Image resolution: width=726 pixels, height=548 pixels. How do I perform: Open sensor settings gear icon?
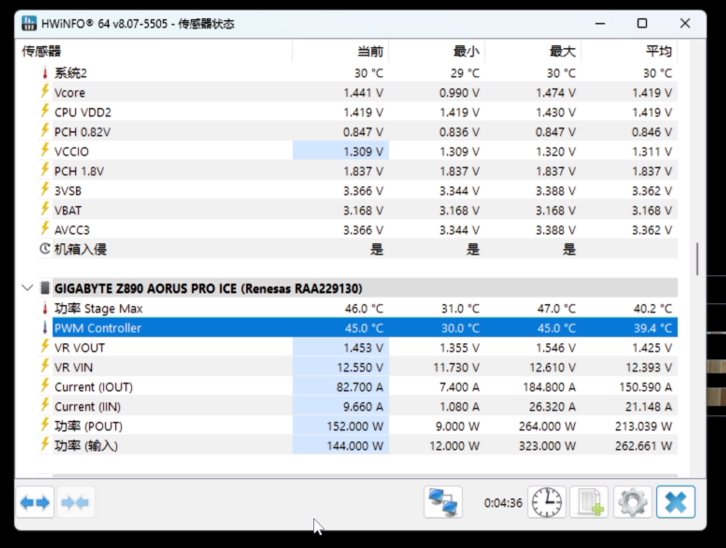click(632, 502)
